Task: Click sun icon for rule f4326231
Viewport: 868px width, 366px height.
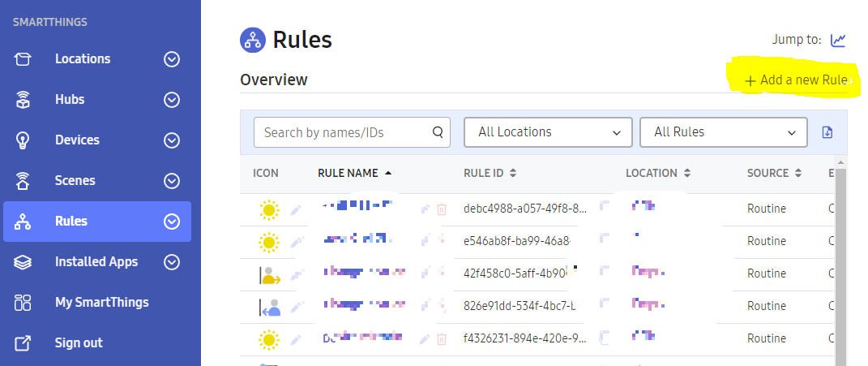Action: point(269,339)
